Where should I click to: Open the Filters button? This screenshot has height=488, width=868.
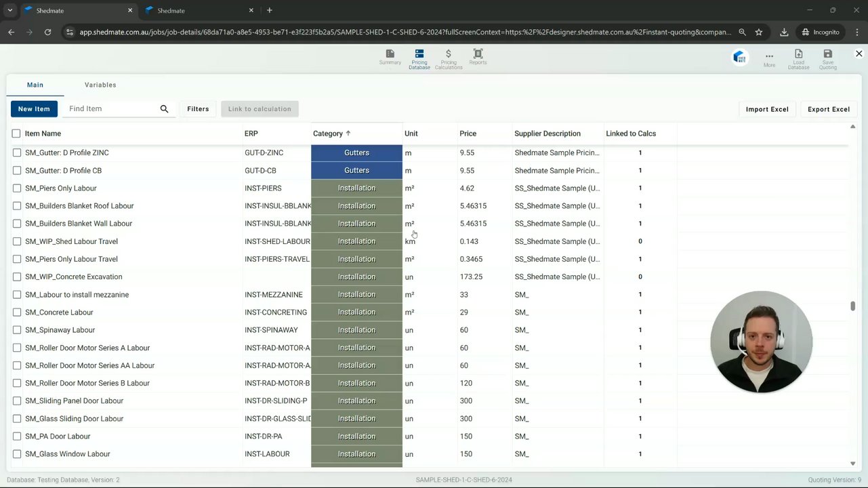[x=198, y=108]
